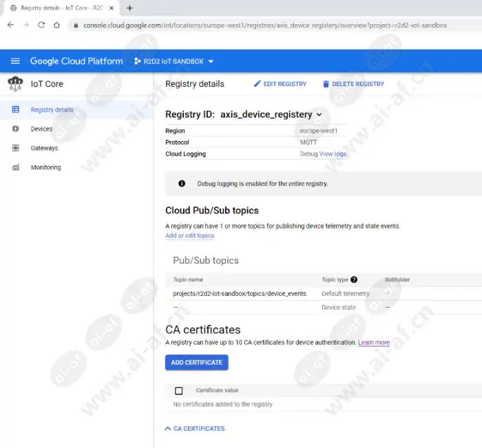This screenshot has width=482, height=448.
Task: Click the browser forward arrow
Action: tap(26, 25)
